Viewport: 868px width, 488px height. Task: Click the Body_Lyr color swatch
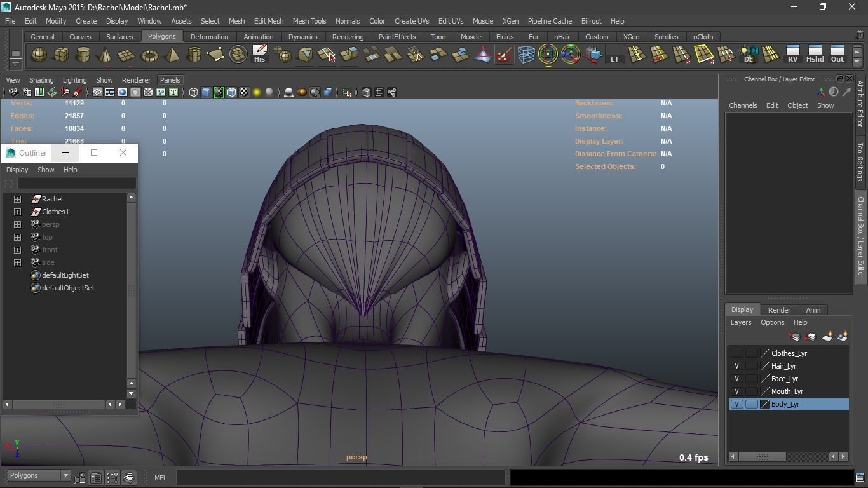click(x=765, y=404)
